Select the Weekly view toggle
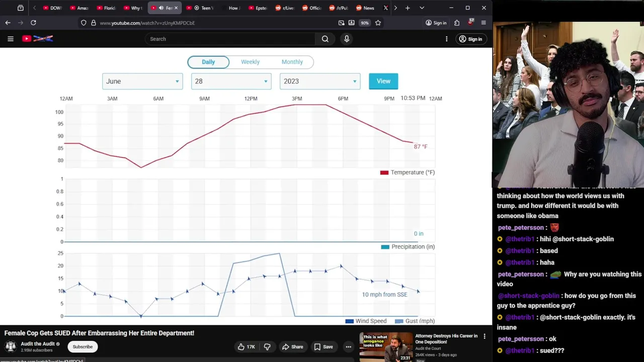This screenshot has height=362, width=644. point(250,62)
